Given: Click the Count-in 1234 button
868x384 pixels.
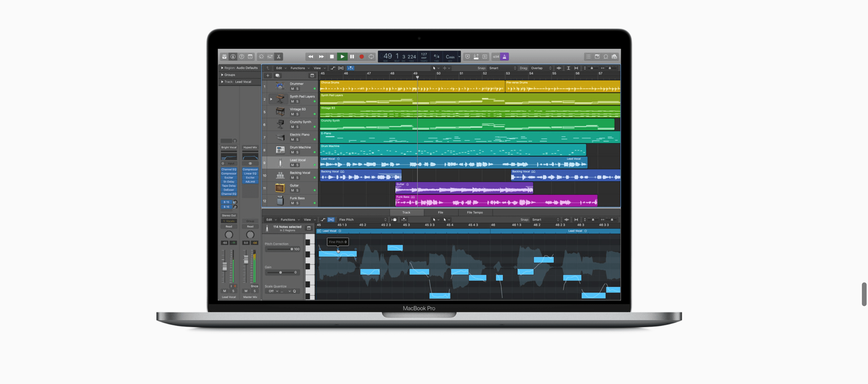Looking at the screenshot, I should (496, 57).
